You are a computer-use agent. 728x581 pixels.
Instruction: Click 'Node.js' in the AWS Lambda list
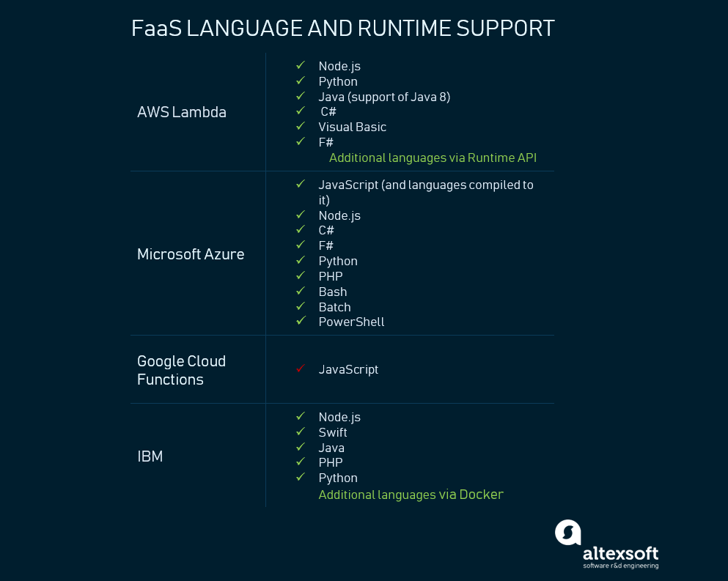pyautogui.click(x=339, y=67)
